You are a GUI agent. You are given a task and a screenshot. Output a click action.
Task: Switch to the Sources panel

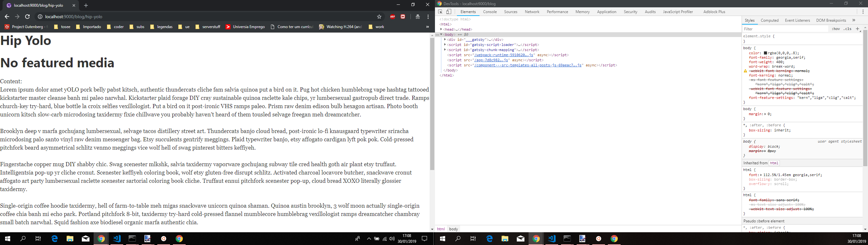click(x=510, y=12)
